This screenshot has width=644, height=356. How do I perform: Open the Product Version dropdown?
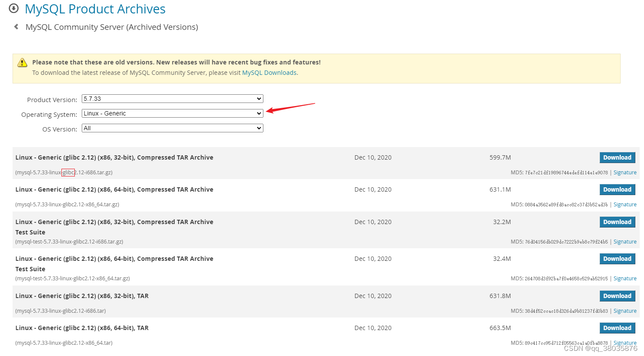(172, 99)
